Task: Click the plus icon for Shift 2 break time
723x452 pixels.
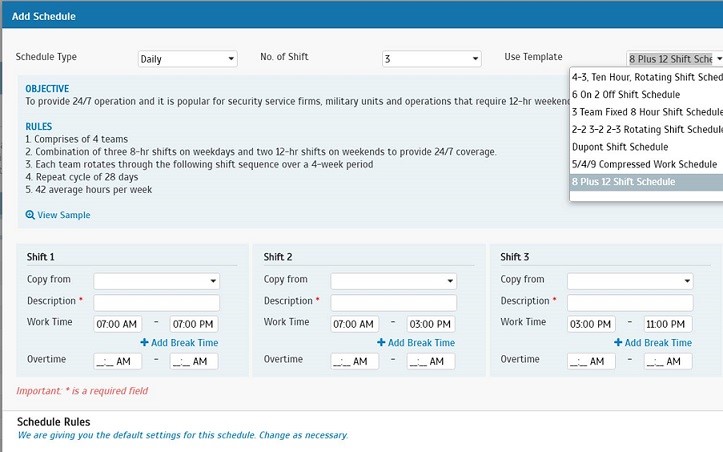Action: pyautogui.click(x=381, y=342)
